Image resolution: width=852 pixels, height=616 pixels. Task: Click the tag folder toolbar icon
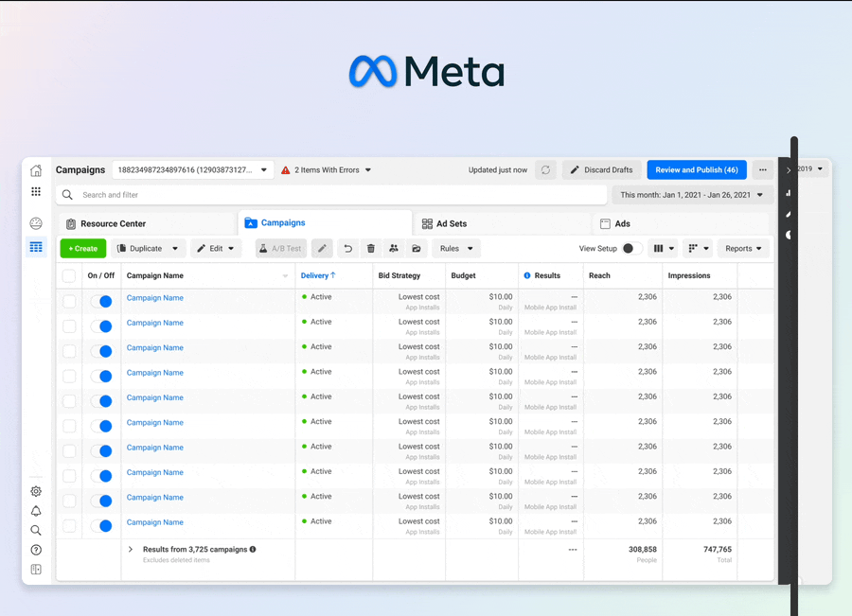click(417, 248)
